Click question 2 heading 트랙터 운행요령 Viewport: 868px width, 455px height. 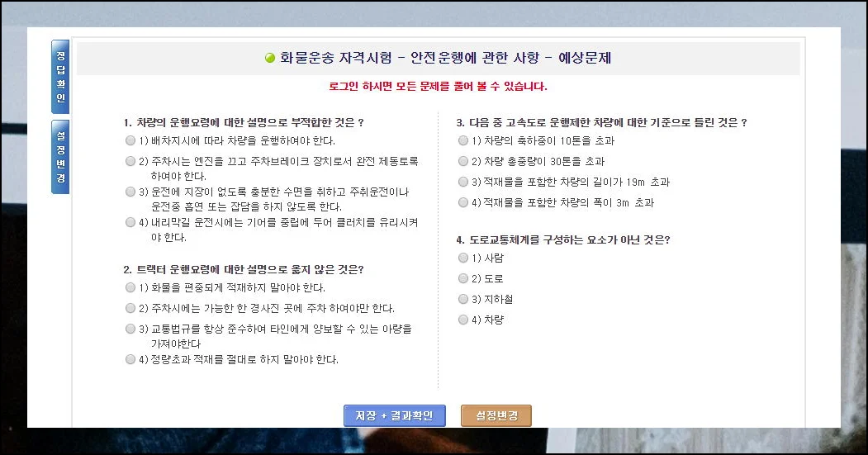click(244, 269)
